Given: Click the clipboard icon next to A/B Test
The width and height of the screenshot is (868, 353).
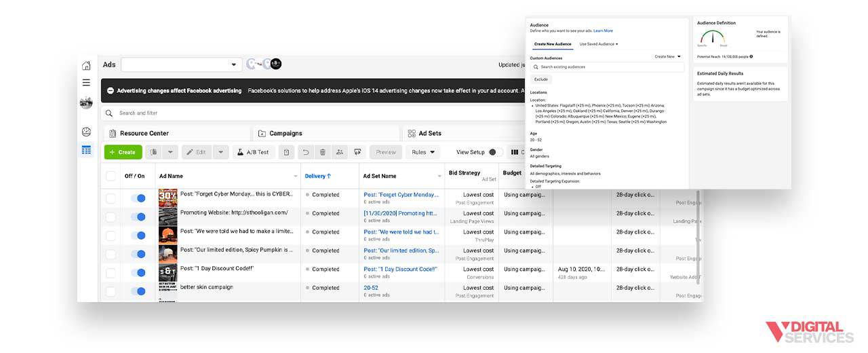Looking at the screenshot, I should point(287,152).
